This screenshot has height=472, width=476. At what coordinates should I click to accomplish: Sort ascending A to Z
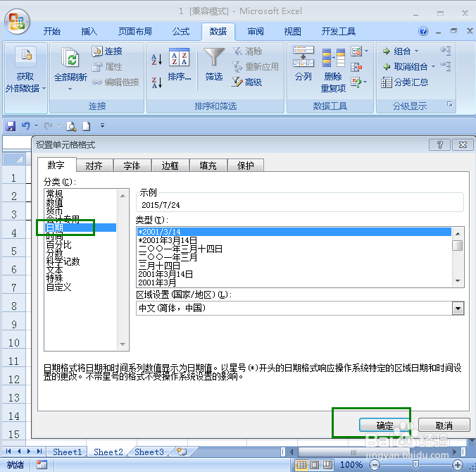157,60
